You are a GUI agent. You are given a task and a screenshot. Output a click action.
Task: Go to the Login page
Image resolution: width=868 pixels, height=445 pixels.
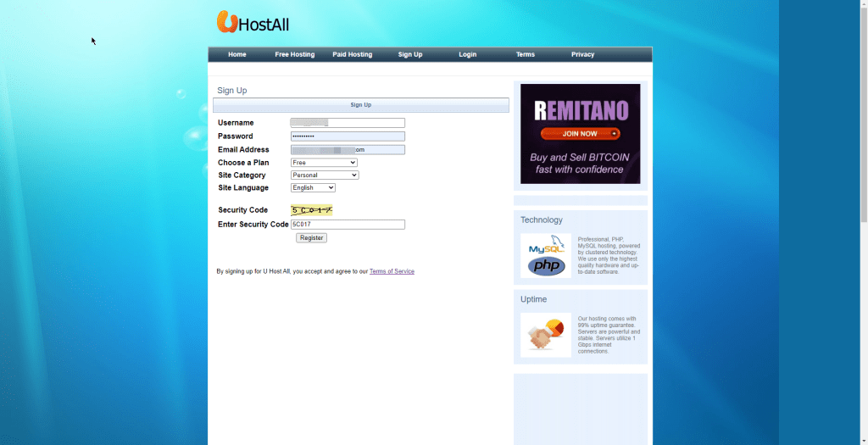467,54
